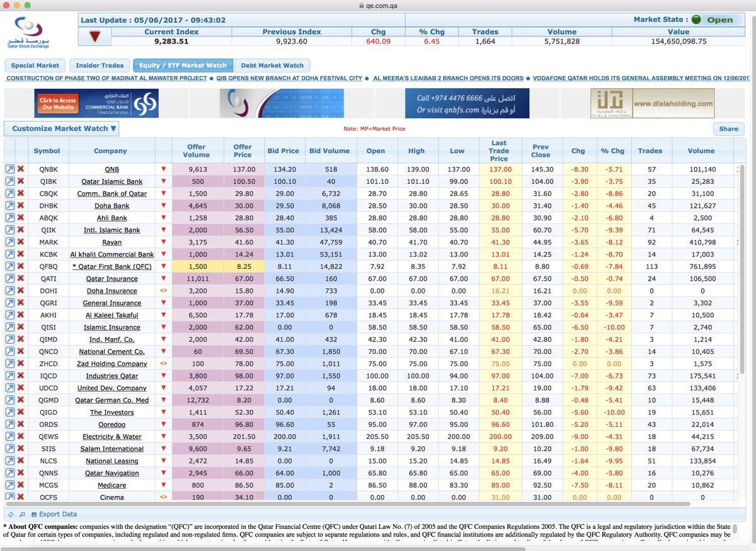This screenshot has width=756, height=551.
Task: Select Equity / ETF Market Watch tab
Action: tap(183, 65)
